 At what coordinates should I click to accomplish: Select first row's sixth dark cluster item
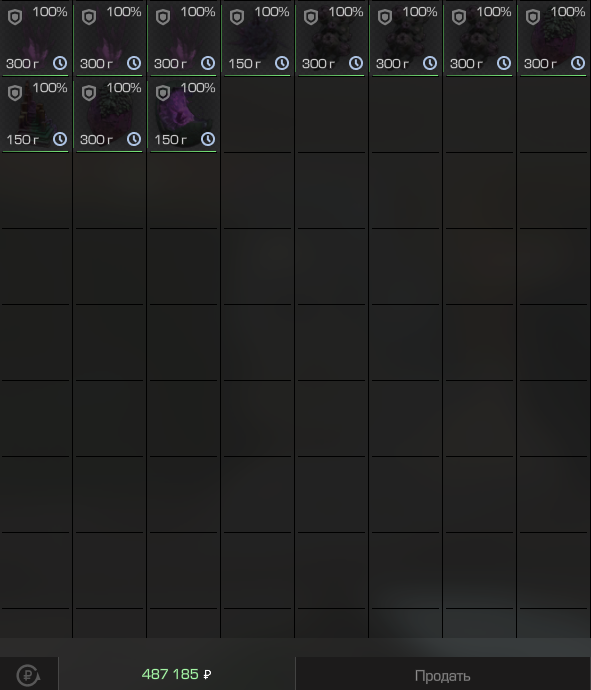(x=405, y=38)
